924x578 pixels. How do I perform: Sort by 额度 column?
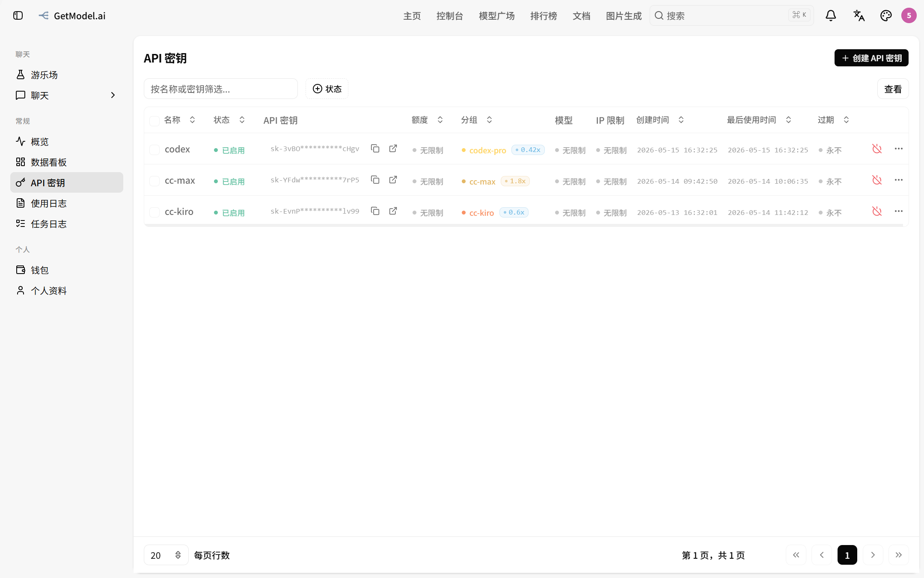(428, 120)
